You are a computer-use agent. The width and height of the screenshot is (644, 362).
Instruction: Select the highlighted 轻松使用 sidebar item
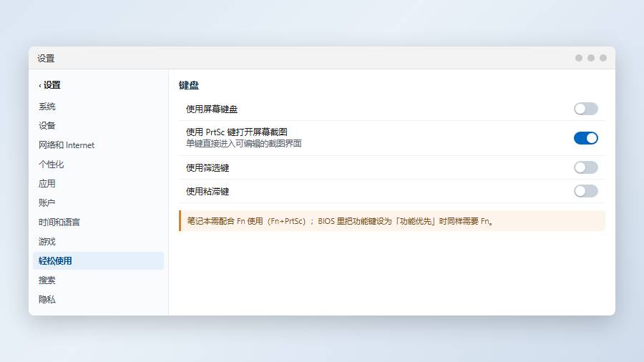[x=98, y=260]
